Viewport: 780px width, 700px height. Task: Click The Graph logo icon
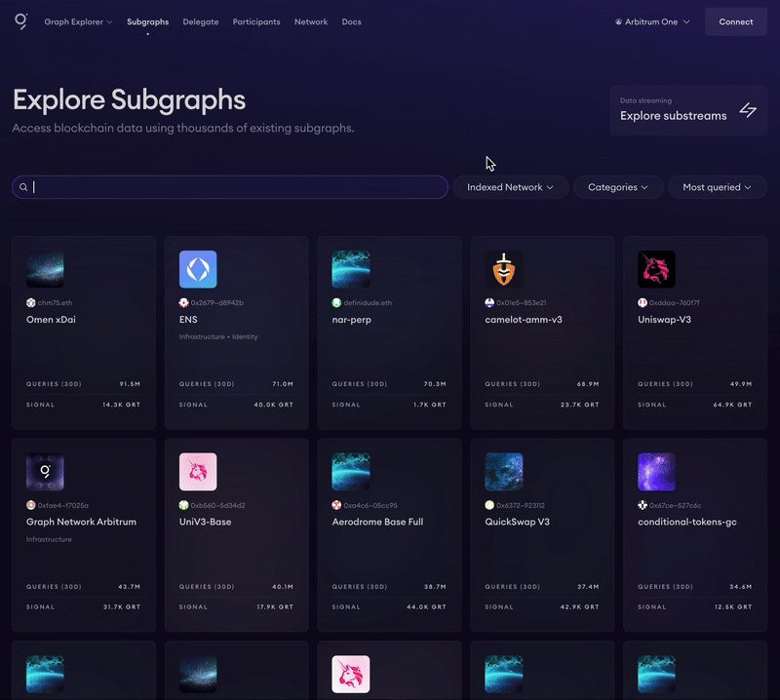pyautogui.click(x=20, y=21)
